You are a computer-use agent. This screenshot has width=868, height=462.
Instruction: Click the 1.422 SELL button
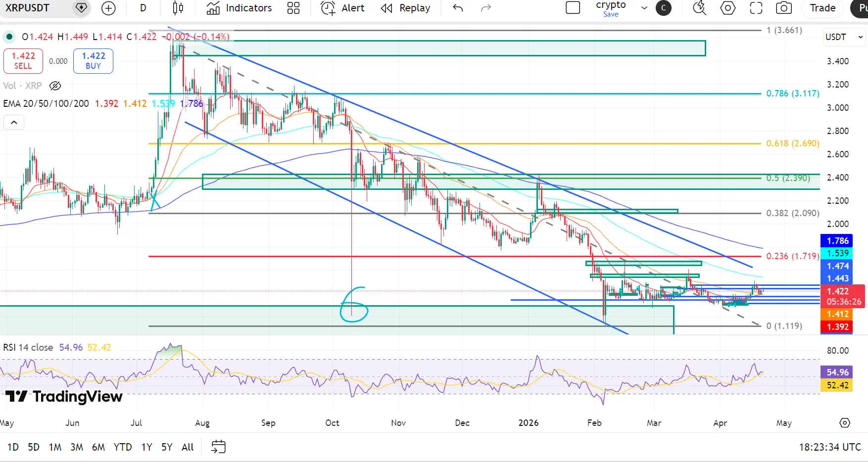[23, 61]
